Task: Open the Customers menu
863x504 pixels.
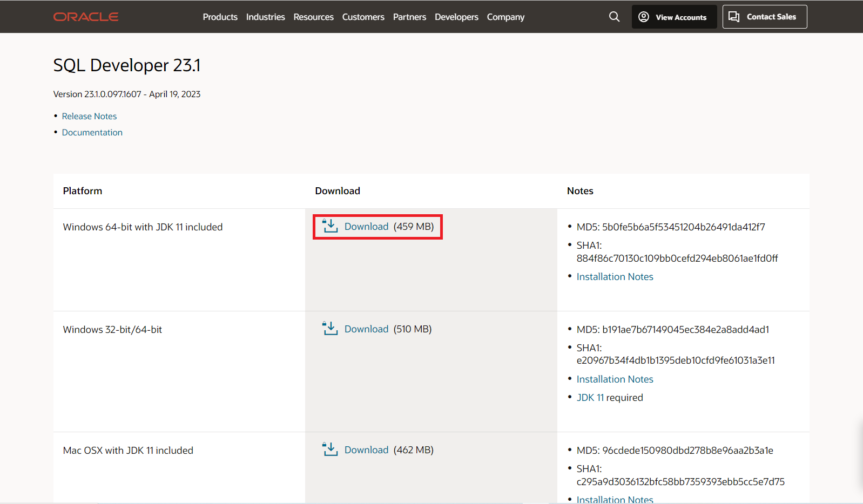Action: click(x=363, y=17)
